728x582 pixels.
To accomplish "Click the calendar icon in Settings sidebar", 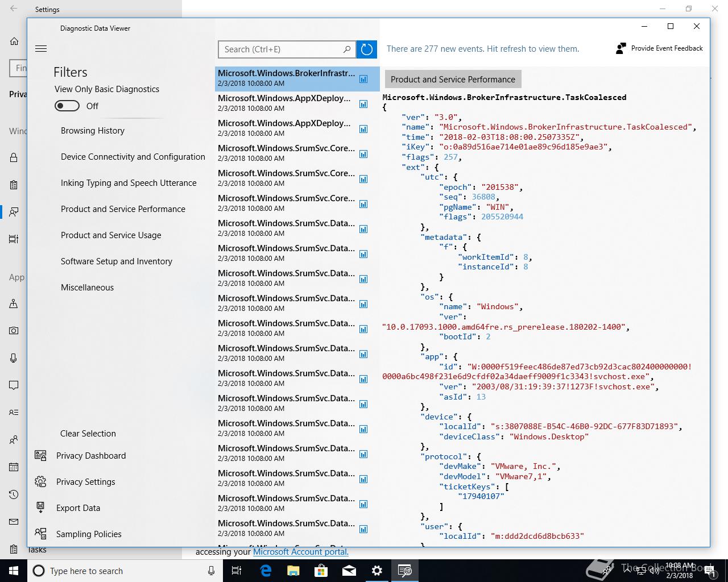I will tap(14, 467).
